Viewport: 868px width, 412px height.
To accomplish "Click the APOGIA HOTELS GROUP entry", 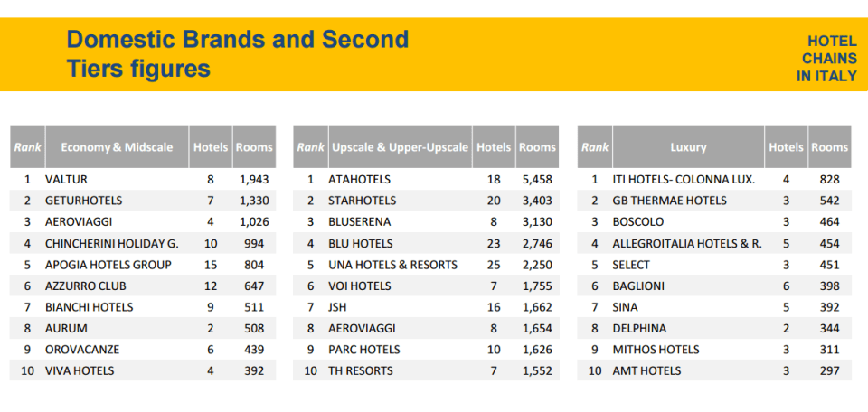I will pyautogui.click(x=108, y=265).
